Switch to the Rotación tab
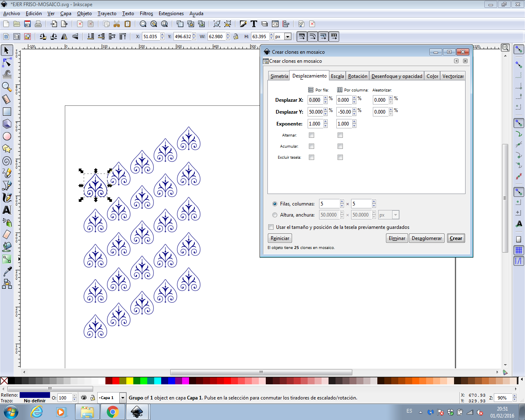The width and height of the screenshot is (525, 420). pos(358,76)
